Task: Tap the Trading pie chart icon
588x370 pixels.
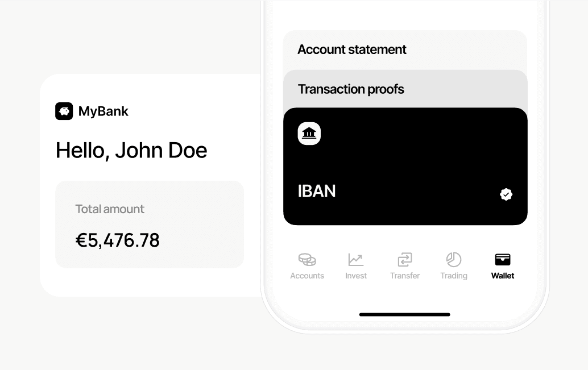Action: point(454,259)
